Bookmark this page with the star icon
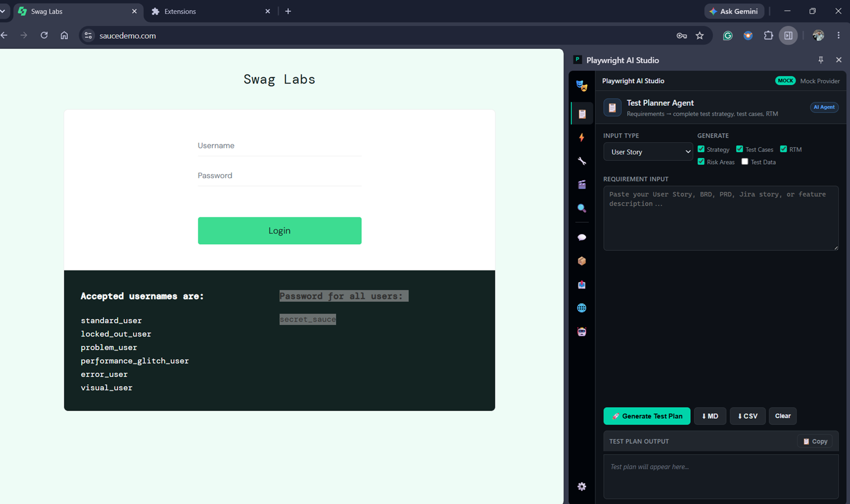 pos(700,36)
